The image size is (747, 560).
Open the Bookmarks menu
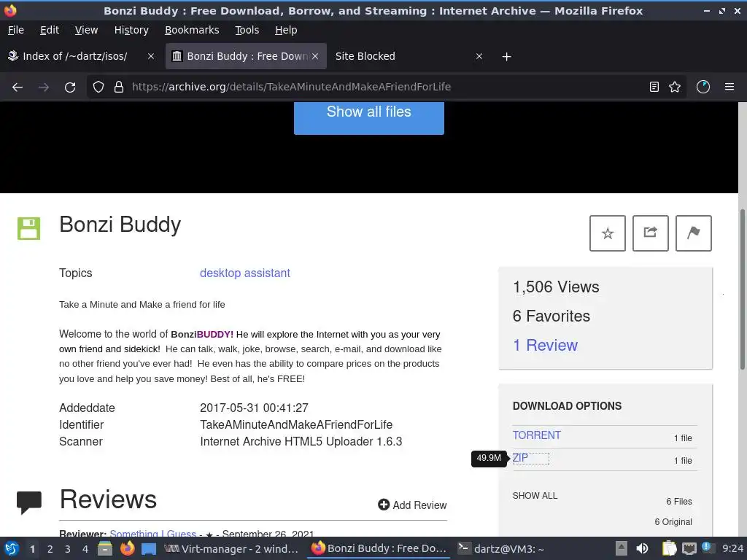[x=192, y=30]
